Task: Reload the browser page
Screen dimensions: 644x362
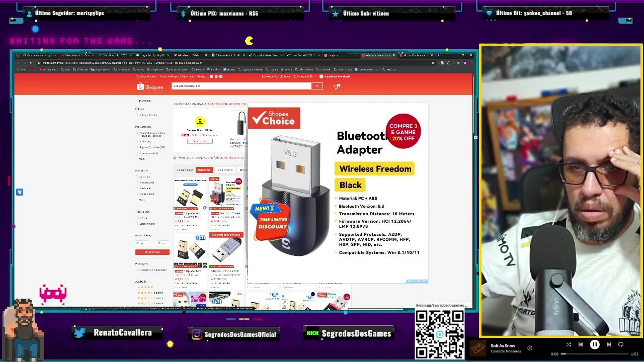Action: point(31,63)
